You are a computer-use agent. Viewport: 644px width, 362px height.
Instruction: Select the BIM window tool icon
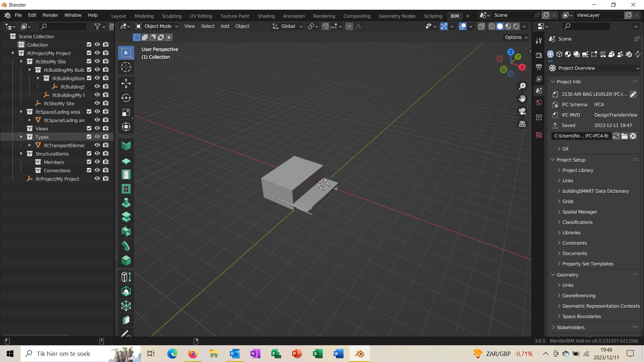126,189
